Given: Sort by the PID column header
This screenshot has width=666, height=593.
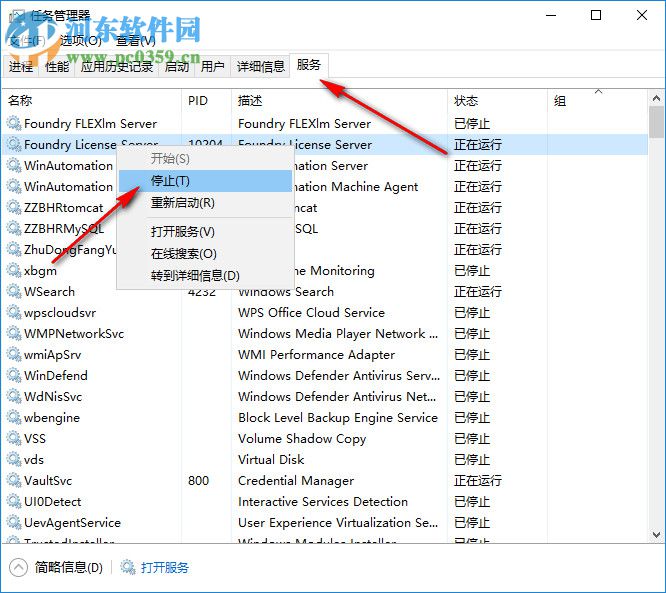Looking at the screenshot, I should 206,101.
